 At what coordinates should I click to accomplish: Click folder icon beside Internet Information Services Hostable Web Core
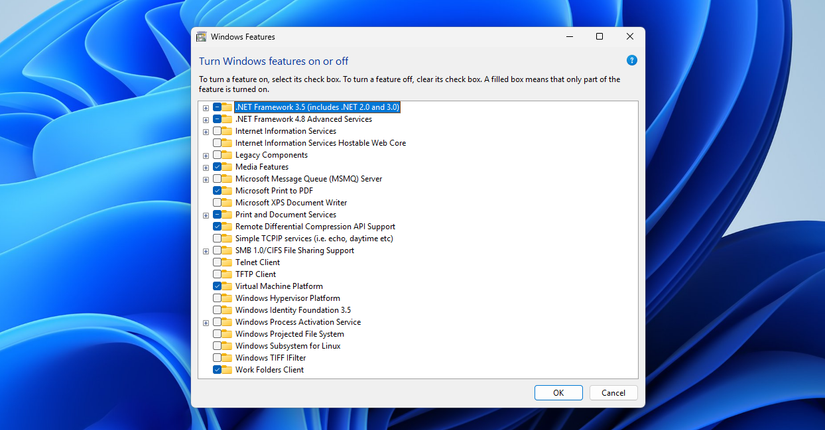pos(227,143)
